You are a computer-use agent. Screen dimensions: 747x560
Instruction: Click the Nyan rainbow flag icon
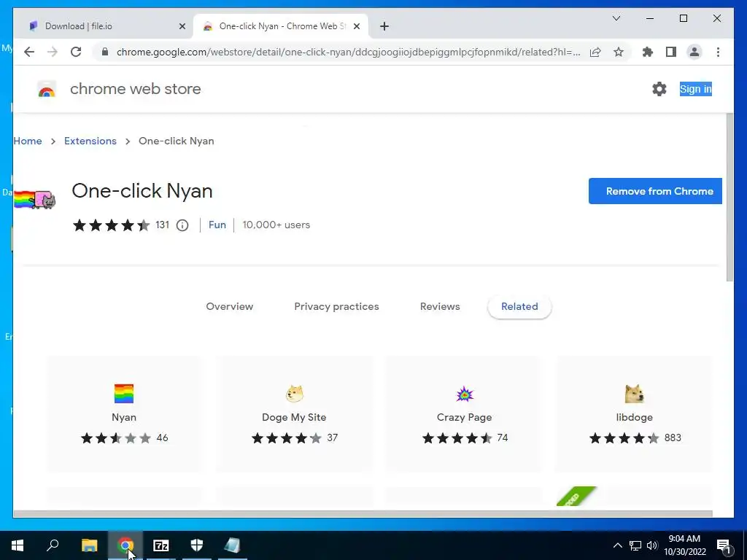tap(124, 393)
